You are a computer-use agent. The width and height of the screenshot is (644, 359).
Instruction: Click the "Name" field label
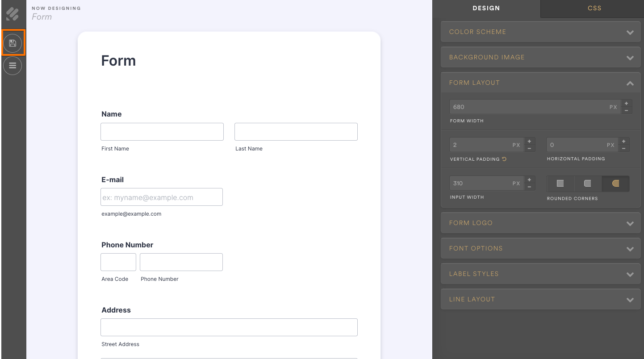(x=112, y=114)
